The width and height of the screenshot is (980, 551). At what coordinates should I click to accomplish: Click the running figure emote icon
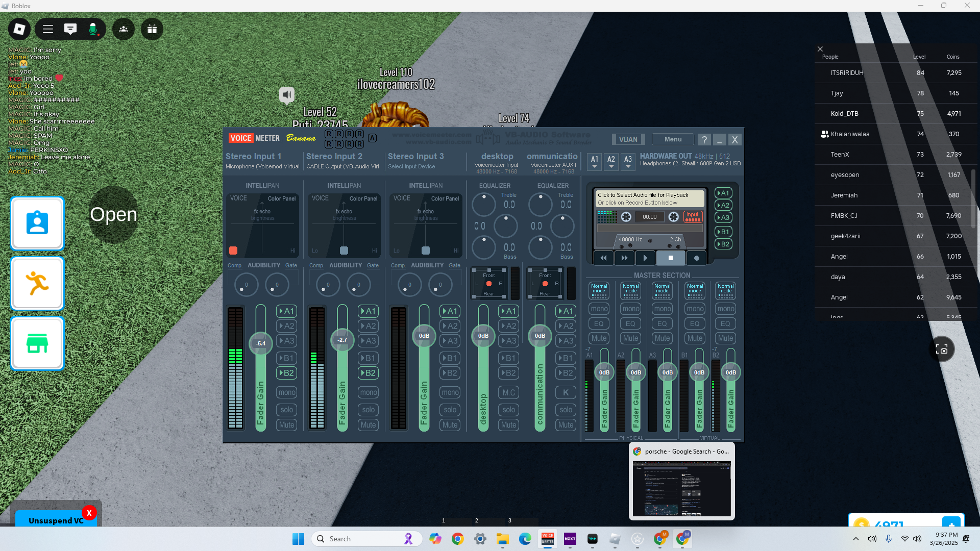[37, 284]
